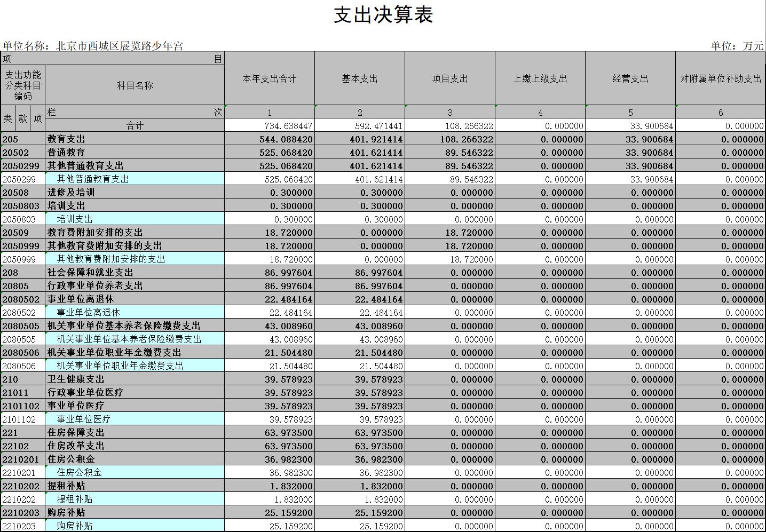Screen dimensions: 766x532
Task: Select 本年支出合计 value in row 208
Action: point(270,273)
